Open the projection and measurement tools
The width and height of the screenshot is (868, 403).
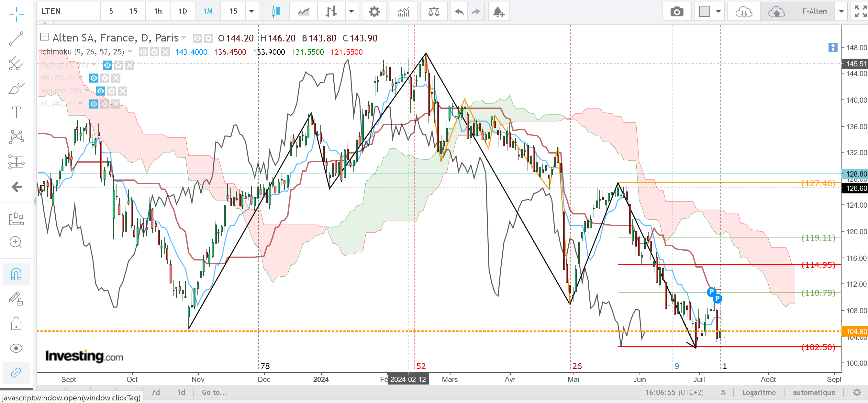click(16, 162)
